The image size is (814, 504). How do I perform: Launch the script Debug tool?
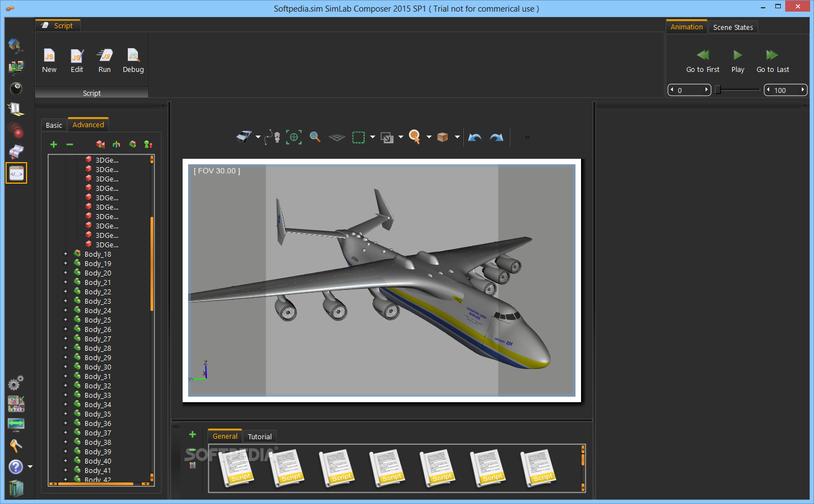133,61
